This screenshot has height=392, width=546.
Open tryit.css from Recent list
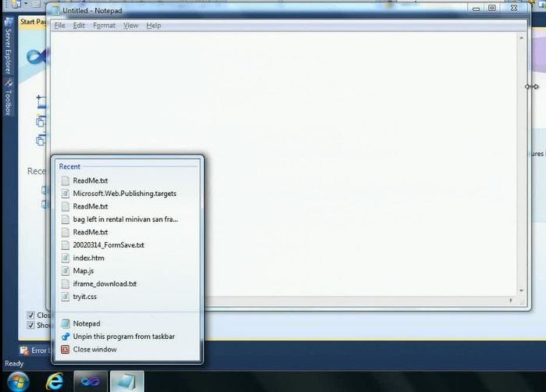[x=127, y=296]
